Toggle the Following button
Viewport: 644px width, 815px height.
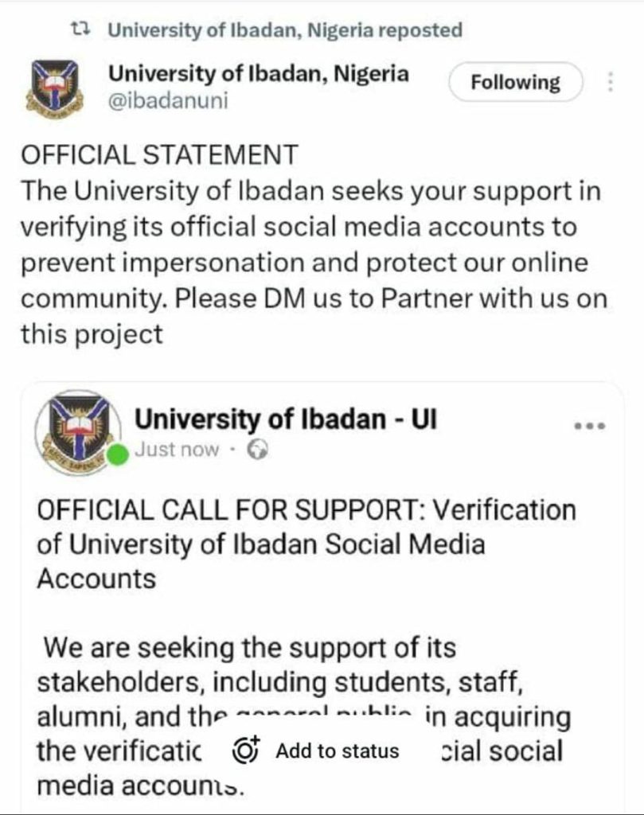tap(515, 82)
